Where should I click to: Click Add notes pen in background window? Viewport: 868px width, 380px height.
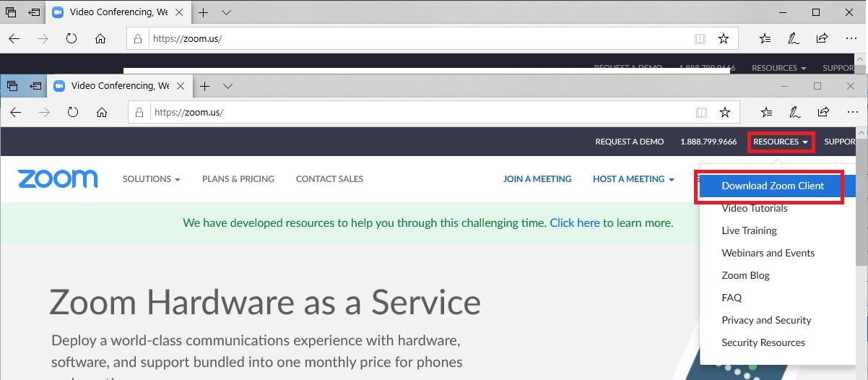point(794,38)
